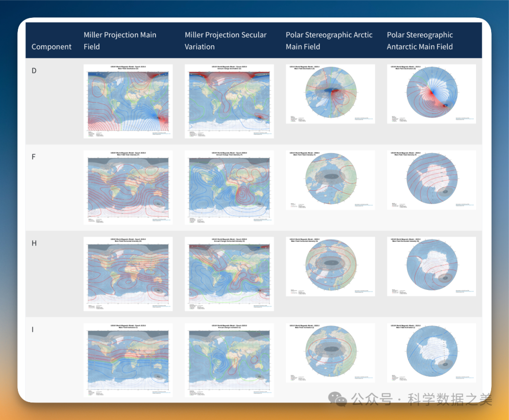Click the Component column header
The height and width of the screenshot is (420, 509).
51,47
